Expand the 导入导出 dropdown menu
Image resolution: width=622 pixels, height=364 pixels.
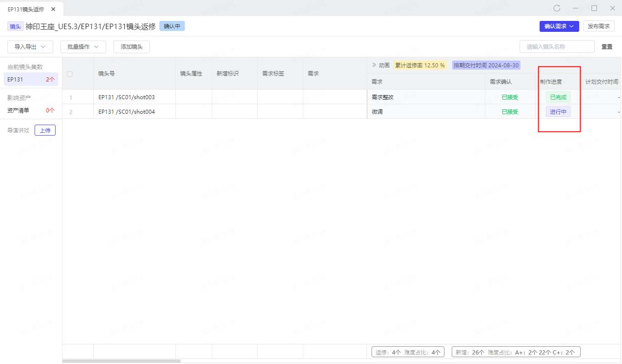point(30,47)
